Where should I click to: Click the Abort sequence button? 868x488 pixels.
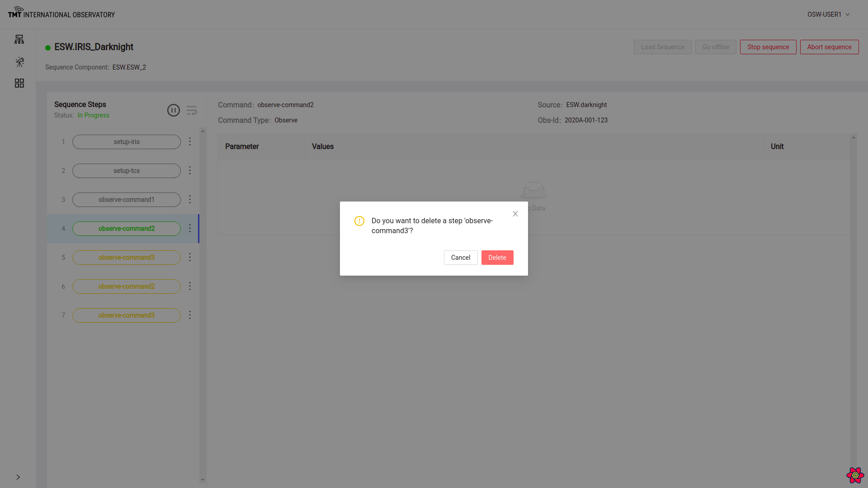[x=829, y=47]
